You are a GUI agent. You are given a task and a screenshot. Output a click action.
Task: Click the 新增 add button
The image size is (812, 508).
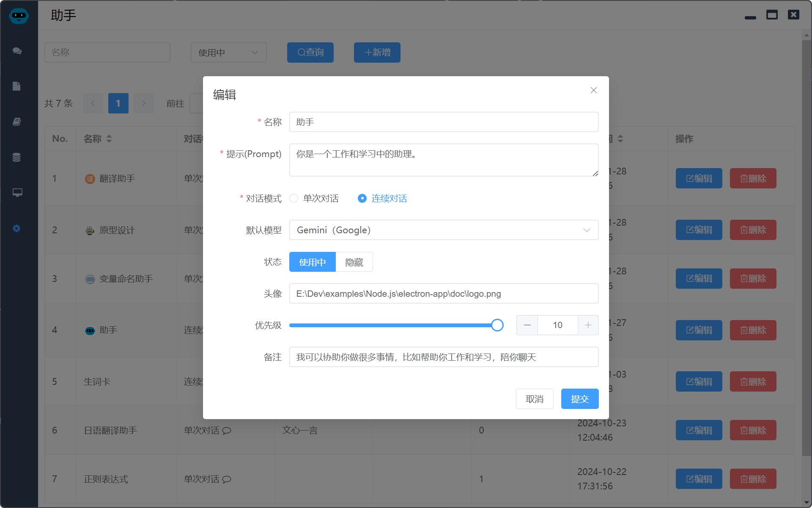coord(377,52)
